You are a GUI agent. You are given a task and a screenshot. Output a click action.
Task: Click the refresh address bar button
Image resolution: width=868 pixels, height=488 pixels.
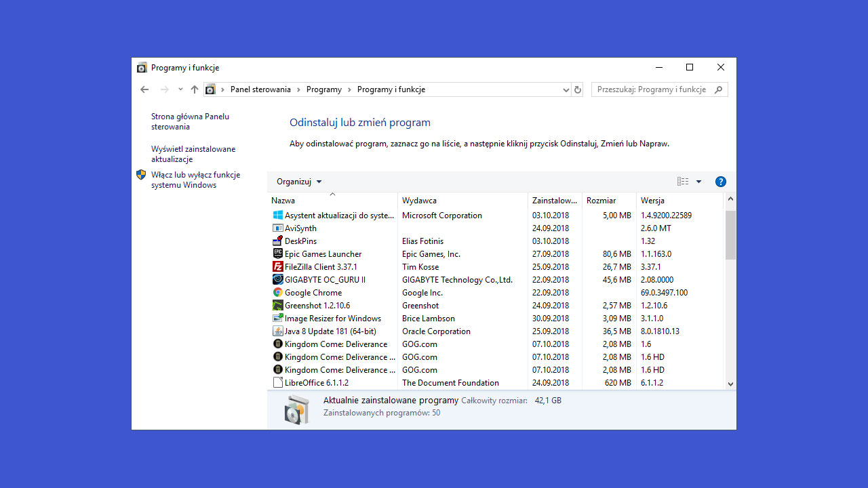pos(578,89)
